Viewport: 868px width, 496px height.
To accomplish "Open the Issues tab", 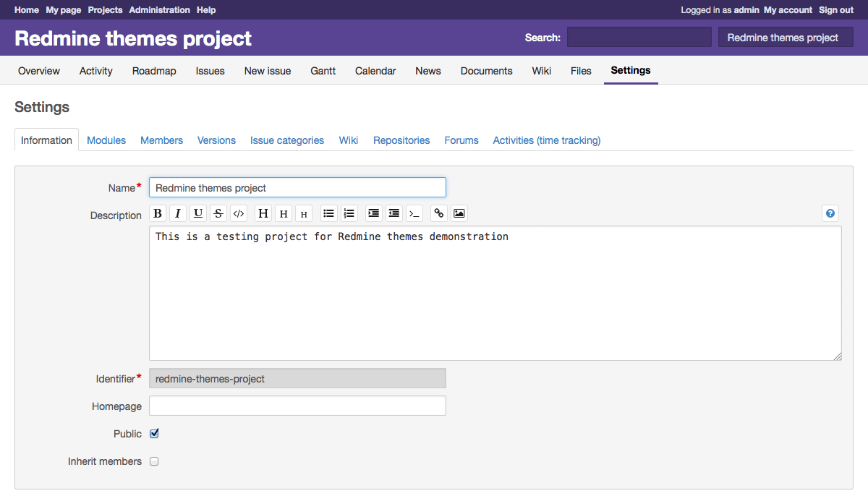I will [210, 71].
